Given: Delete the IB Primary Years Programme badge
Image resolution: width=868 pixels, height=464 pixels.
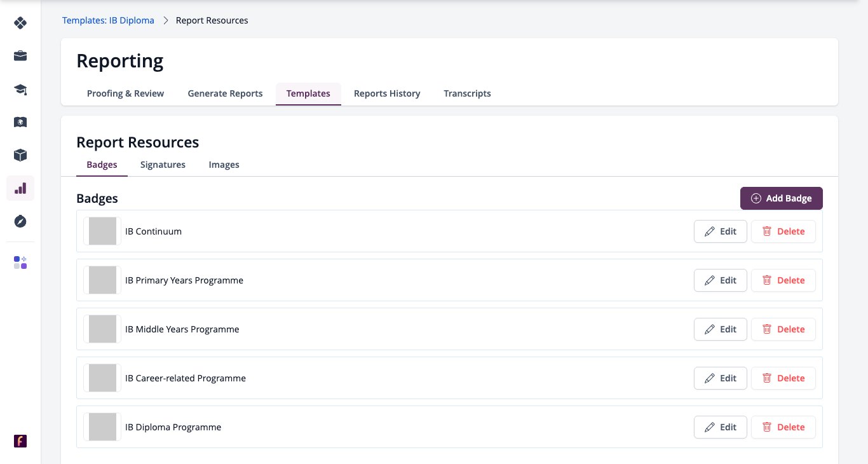Looking at the screenshot, I should click(x=783, y=280).
